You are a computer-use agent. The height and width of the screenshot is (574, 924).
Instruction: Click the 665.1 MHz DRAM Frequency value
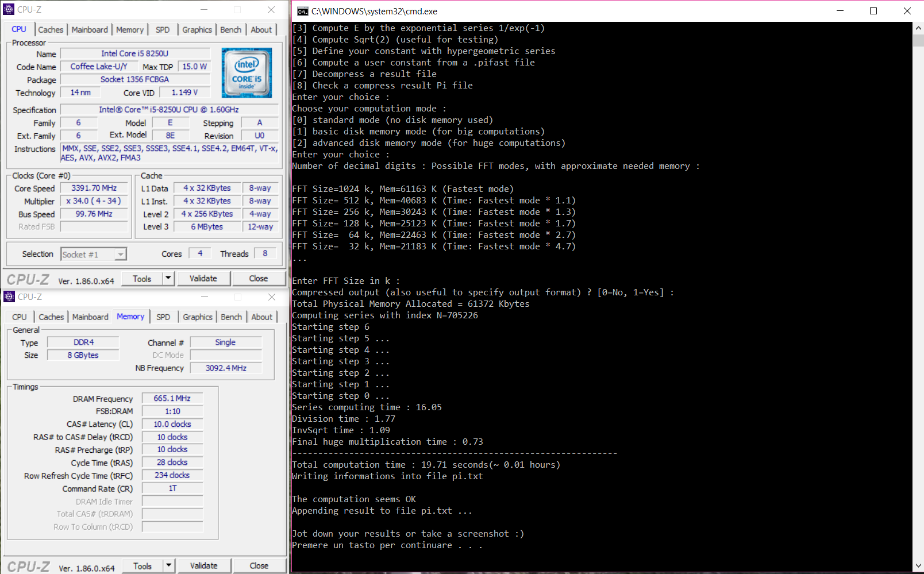click(172, 398)
